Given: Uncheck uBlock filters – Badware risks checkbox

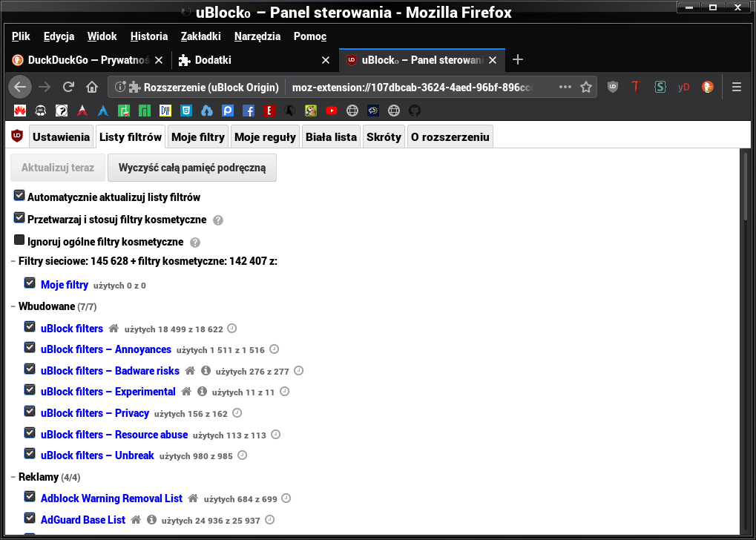Looking at the screenshot, I should pos(30,369).
